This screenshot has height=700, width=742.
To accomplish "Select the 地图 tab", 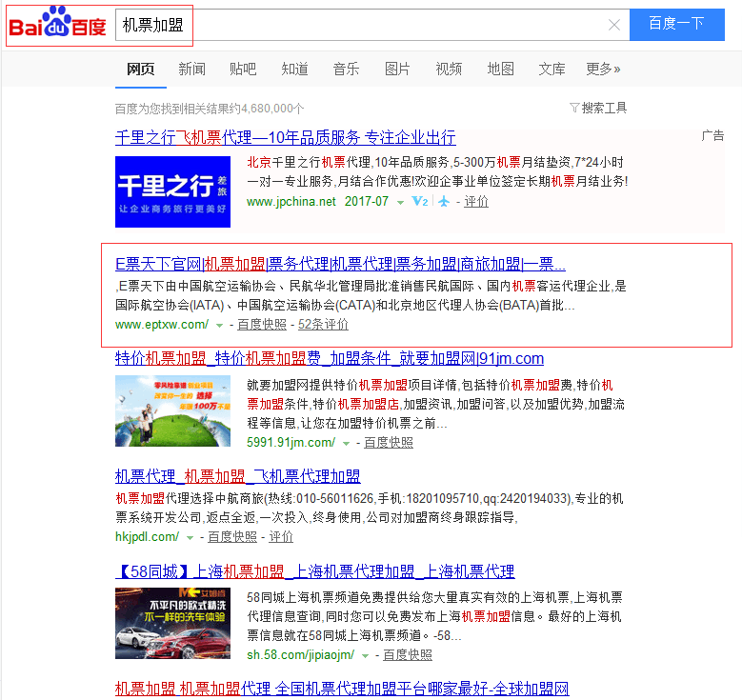I will [x=500, y=69].
